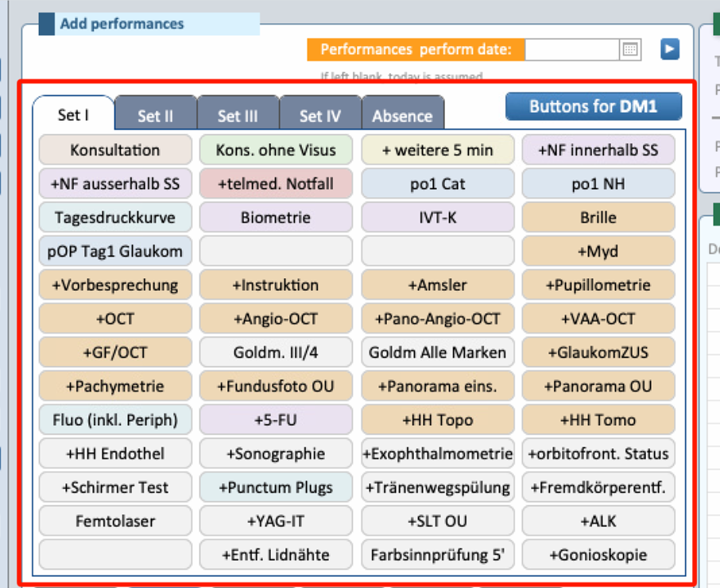This screenshot has width=720, height=588.
Task: Click the +Instruktion button
Action: [276, 285]
